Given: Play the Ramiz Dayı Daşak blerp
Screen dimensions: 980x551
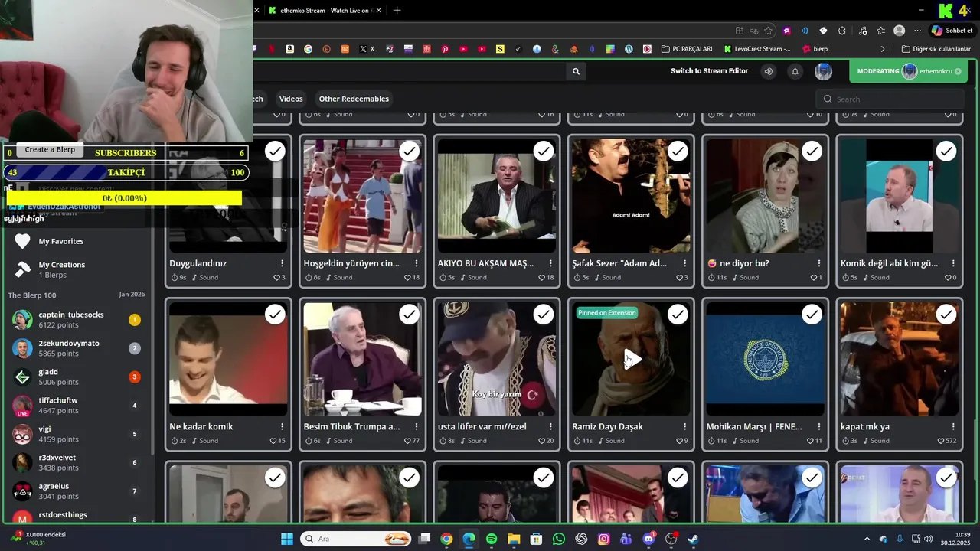Looking at the screenshot, I should point(631,360).
